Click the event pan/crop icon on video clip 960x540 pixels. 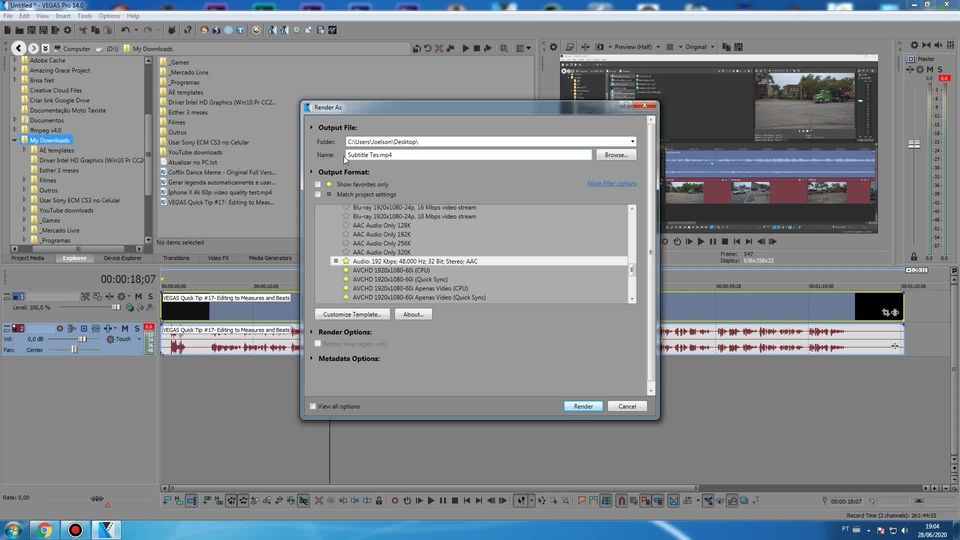tap(886, 312)
